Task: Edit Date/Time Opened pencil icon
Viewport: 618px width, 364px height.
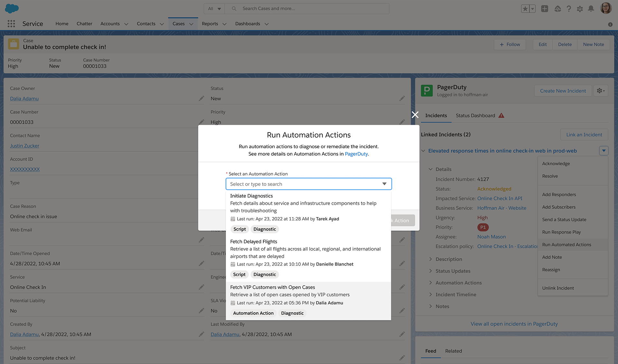Action: click(201, 263)
